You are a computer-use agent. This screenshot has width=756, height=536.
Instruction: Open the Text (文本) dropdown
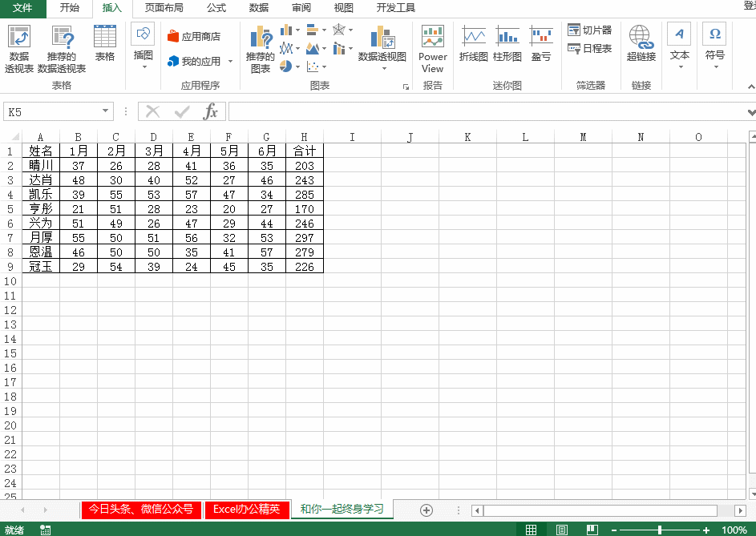pos(679,46)
